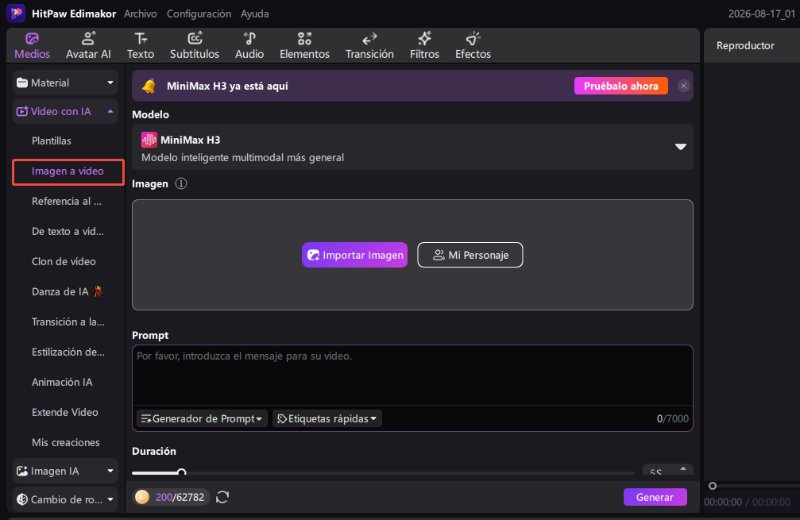800x520 pixels.
Task: Click the credits coin icon
Action: (142, 497)
